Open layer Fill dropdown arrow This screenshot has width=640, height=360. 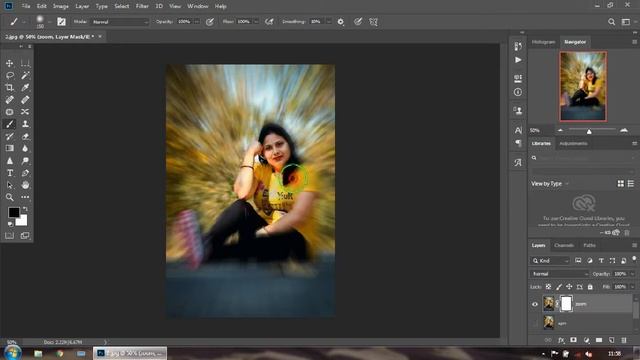click(632, 287)
